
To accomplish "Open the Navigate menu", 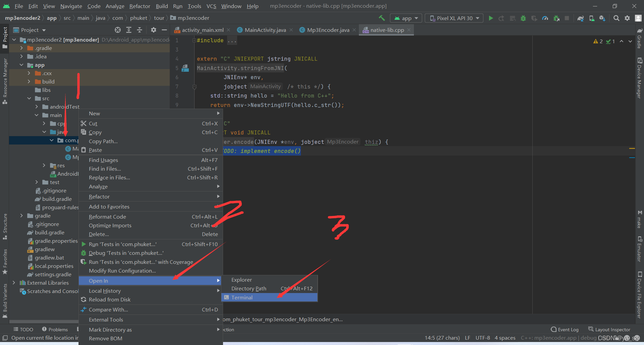I will [71, 6].
